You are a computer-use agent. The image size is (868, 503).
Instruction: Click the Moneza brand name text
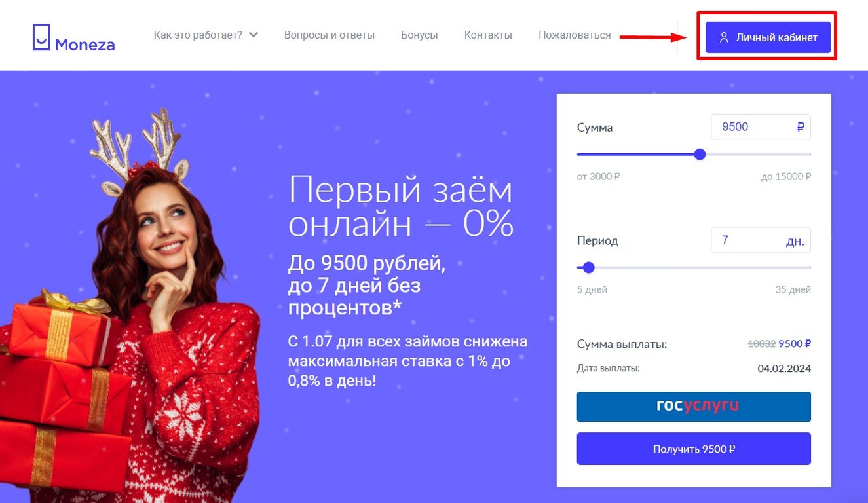point(85,45)
